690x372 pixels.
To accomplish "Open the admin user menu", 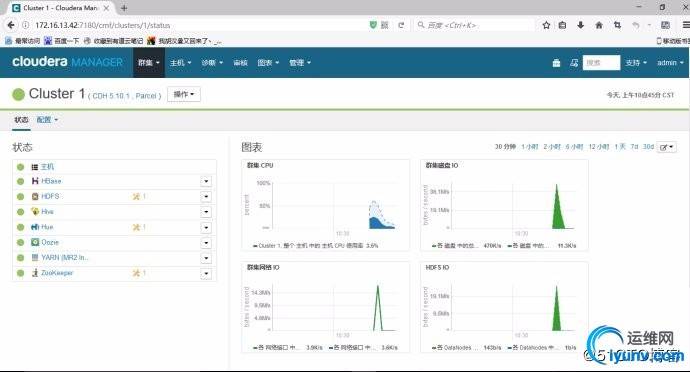I will coord(670,63).
